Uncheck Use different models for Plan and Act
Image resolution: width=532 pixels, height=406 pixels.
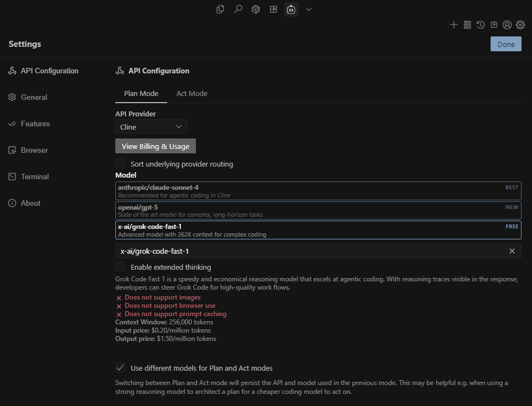[x=120, y=368]
